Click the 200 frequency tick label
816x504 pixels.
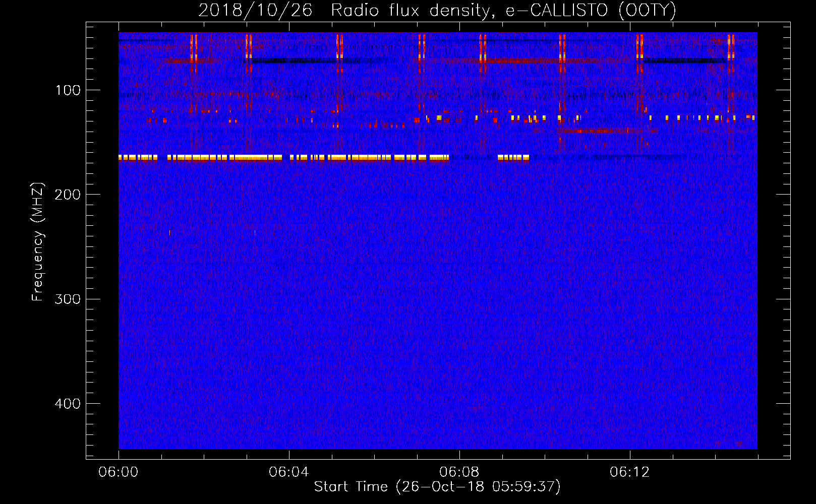pos(68,195)
